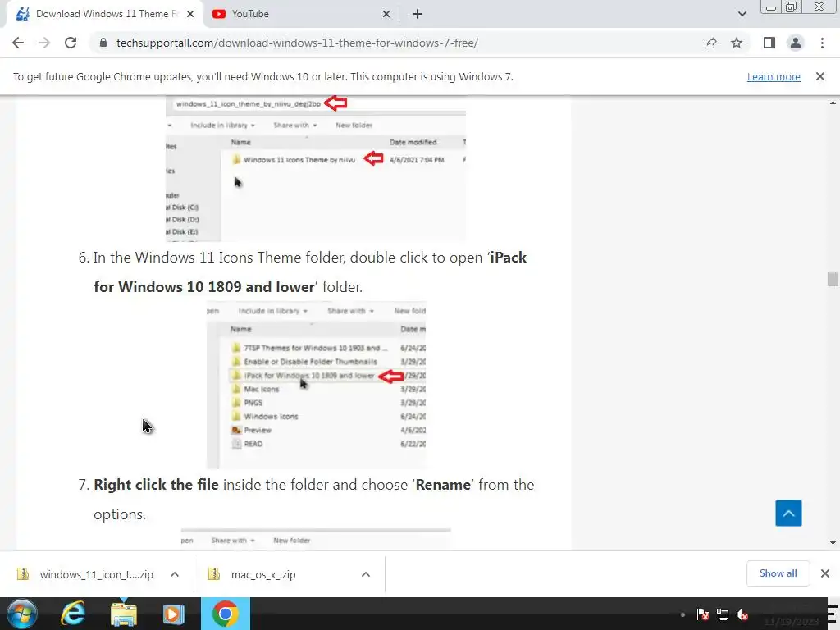Close the YouTube tab
The height and width of the screenshot is (630, 840).
386,14
